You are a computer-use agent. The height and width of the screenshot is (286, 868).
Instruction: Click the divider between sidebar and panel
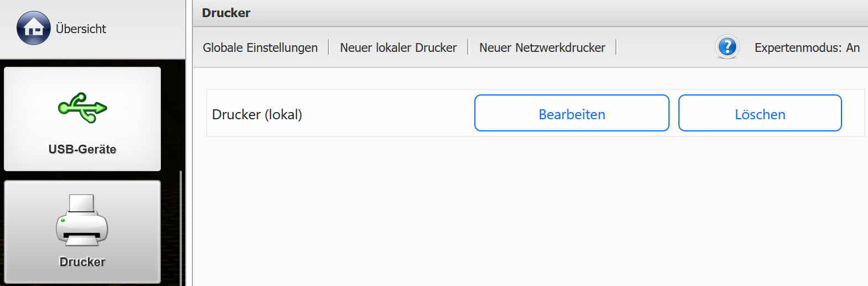[x=189, y=166]
